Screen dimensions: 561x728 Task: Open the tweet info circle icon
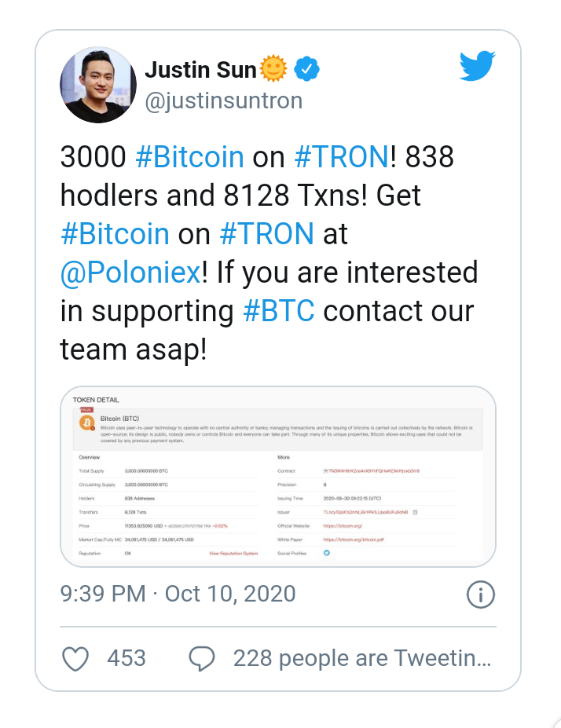click(481, 594)
